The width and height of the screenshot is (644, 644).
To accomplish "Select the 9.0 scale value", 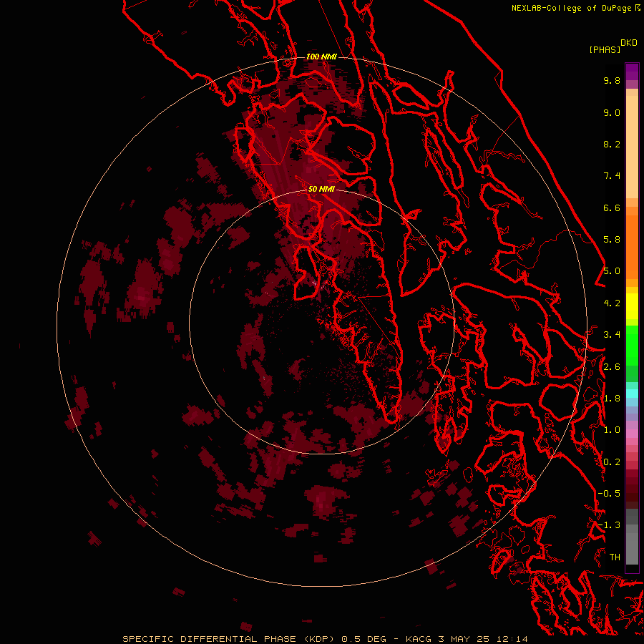I will 612,112.
